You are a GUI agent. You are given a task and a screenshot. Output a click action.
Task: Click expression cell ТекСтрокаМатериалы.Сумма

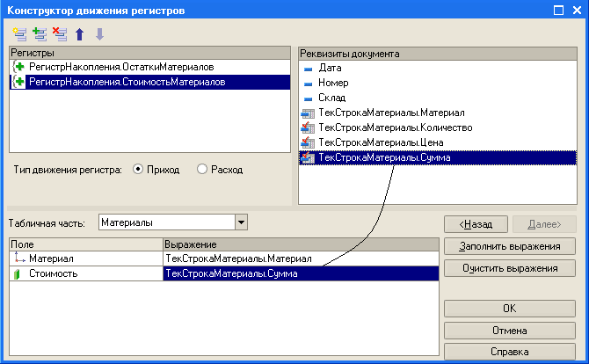tap(301, 273)
